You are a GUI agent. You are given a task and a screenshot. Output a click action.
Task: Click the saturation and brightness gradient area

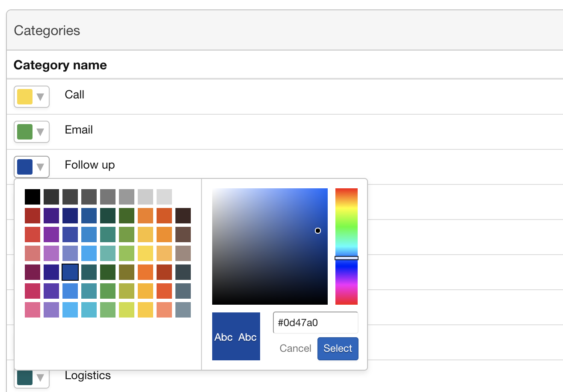tap(270, 246)
